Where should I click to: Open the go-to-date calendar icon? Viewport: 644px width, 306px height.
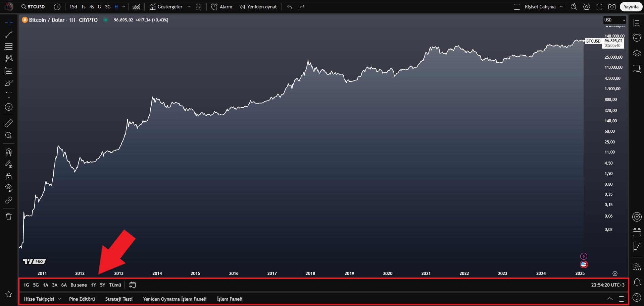coord(133,285)
